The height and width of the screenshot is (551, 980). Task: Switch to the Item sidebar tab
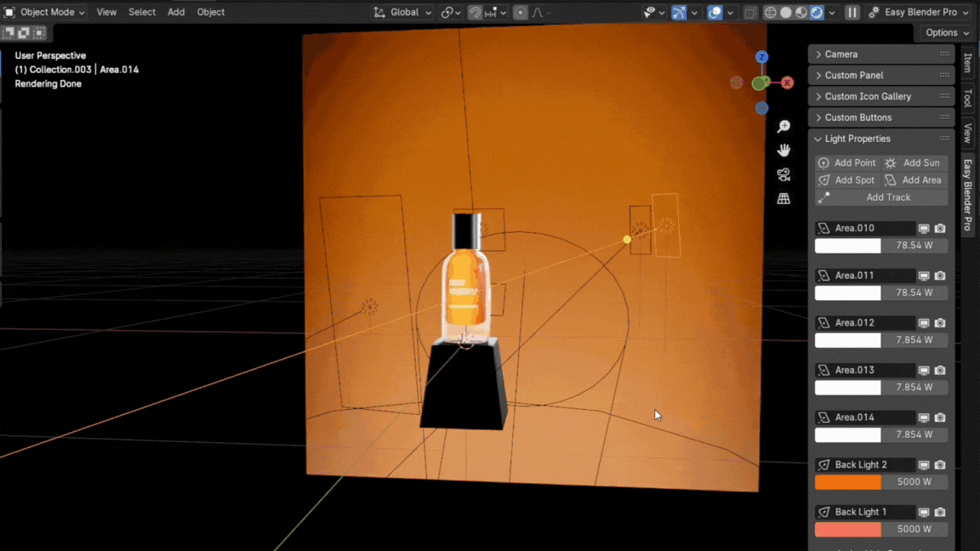click(x=967, y=61)
